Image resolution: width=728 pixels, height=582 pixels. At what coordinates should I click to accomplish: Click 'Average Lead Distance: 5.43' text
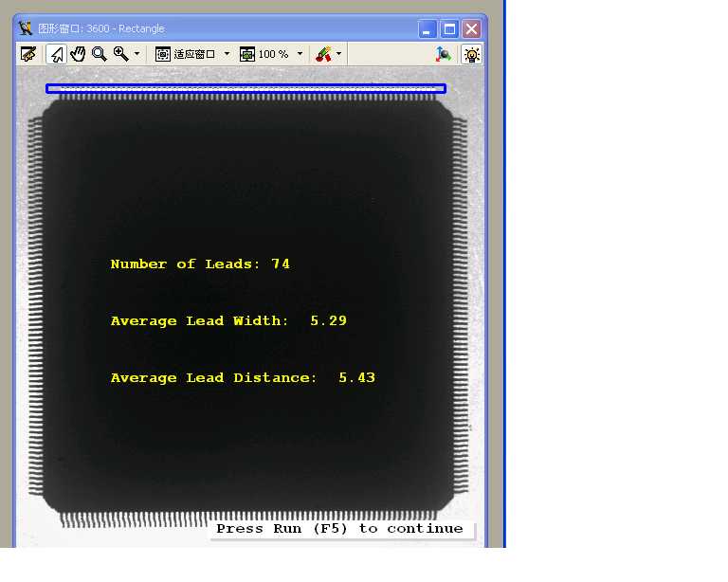coord(243,378)
